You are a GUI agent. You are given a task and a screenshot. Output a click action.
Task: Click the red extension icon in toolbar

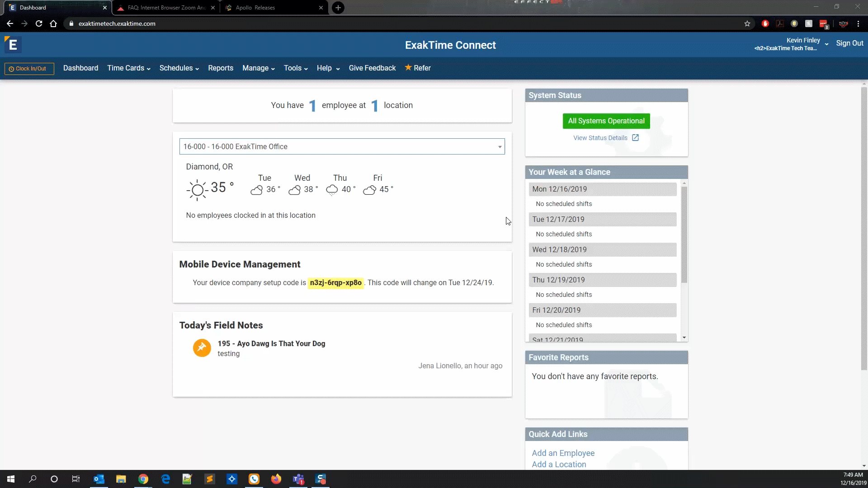click(765, 23)
